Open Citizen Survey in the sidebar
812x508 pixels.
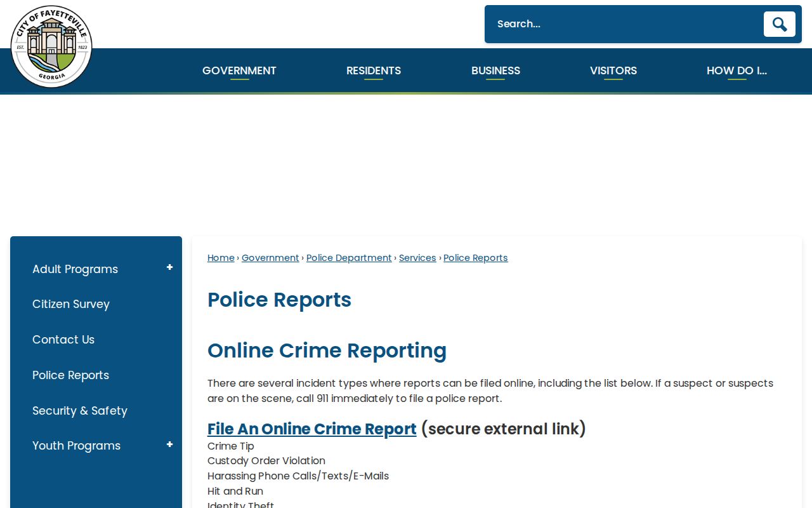tap(71, 304)
